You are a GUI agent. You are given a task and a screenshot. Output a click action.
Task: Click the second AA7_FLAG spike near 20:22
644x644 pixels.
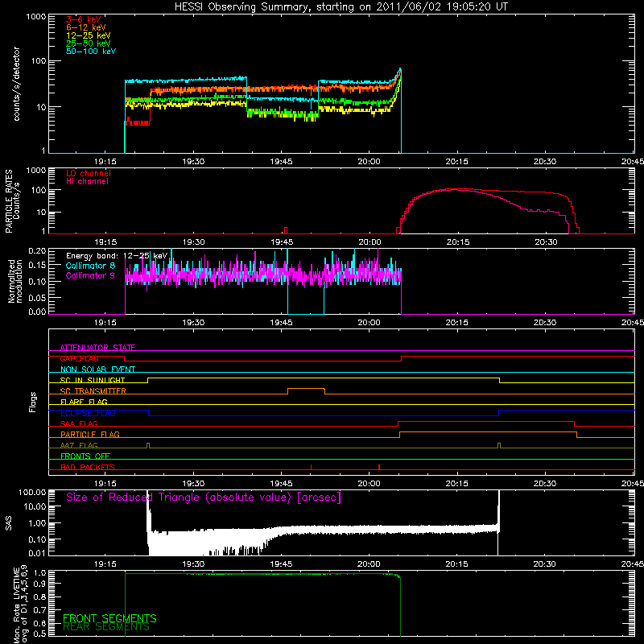tap(499, 445)
